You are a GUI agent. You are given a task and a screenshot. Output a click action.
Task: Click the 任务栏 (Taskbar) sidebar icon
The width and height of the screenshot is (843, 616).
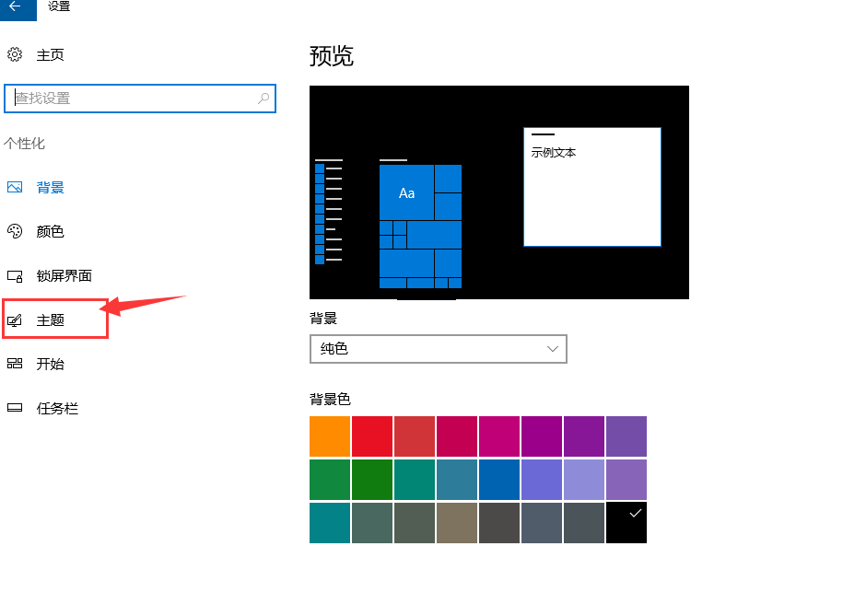pos(16,408)
